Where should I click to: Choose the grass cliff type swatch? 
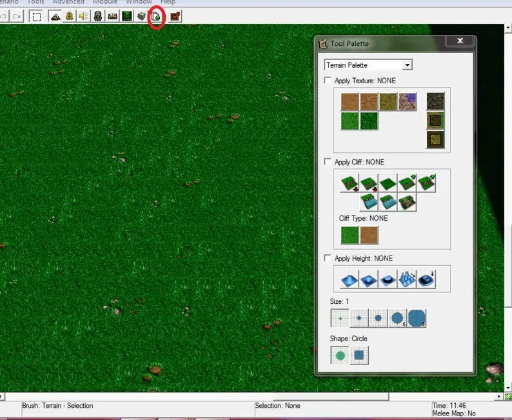click(350, 235)
